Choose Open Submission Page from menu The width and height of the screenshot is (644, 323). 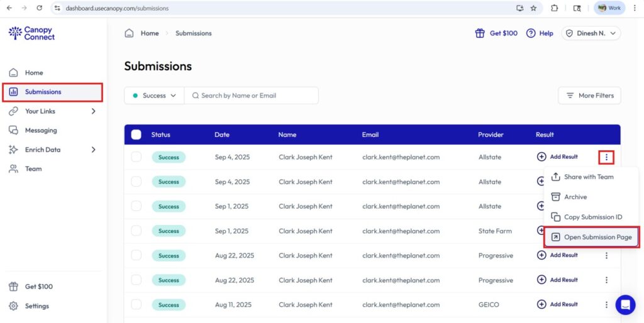[591, 237]
